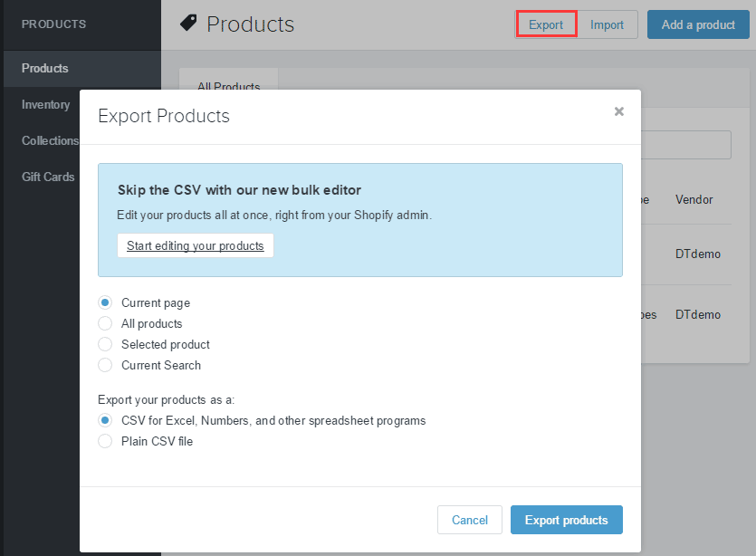Go to Collections in the sidebar
The image size is (756, 556).
pyautogui.click(x=50, y=141)
